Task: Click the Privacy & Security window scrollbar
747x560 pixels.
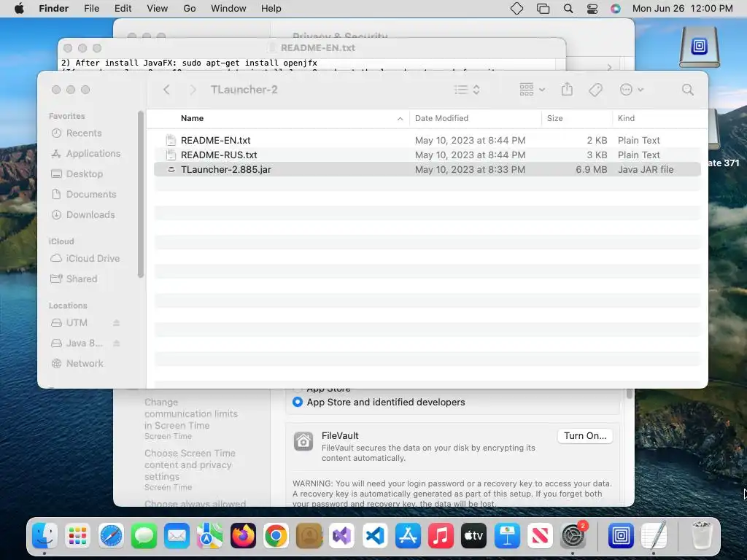Action: (x=629, y=394)
